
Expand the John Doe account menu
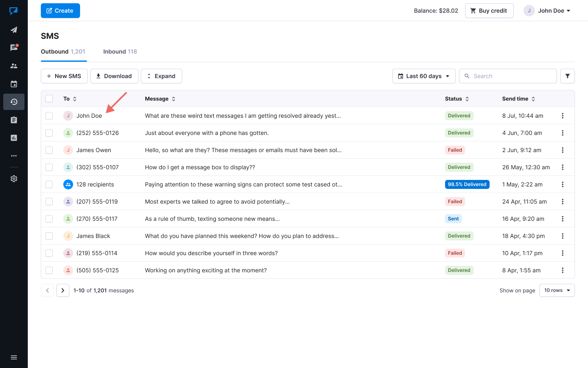tap(547, 11)
